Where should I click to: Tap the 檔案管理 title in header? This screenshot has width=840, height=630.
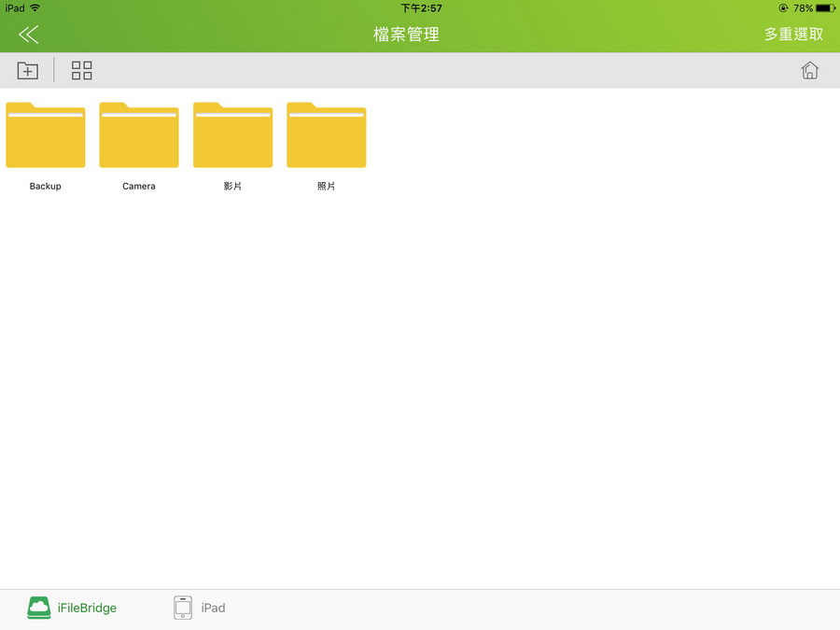point(407,35)
